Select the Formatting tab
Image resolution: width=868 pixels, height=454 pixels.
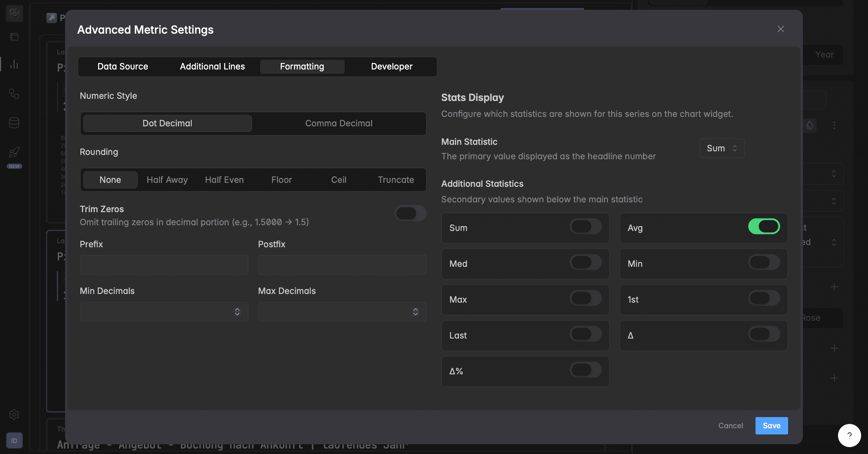point(302,67)
